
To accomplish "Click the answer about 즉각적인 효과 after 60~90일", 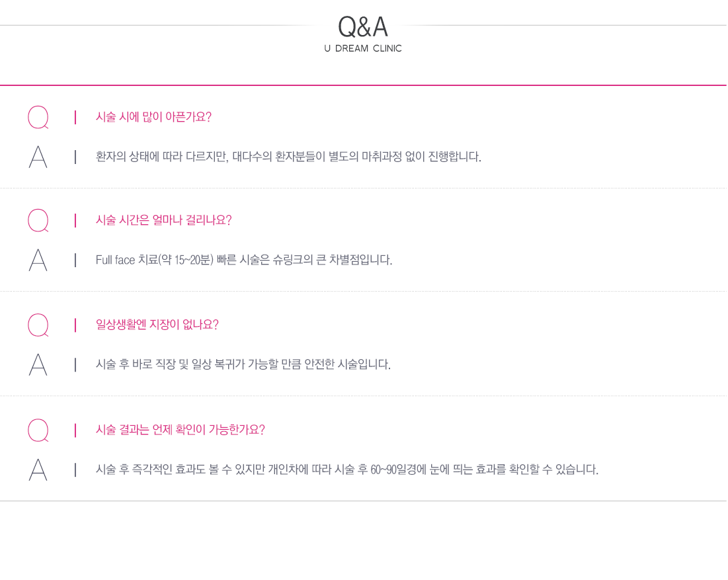I will [347, 470].
